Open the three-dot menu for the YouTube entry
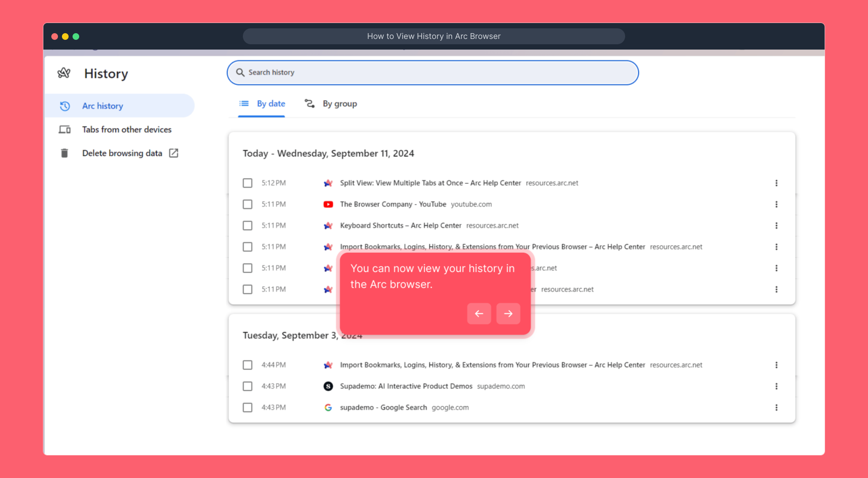The image size is (868, 478). (776, 204)
